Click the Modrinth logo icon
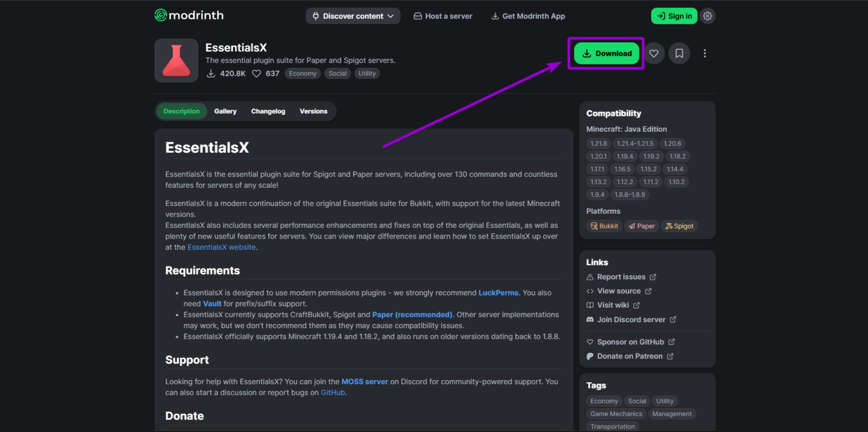Screen dimensions: 868x432 click(x=160, y=15)
